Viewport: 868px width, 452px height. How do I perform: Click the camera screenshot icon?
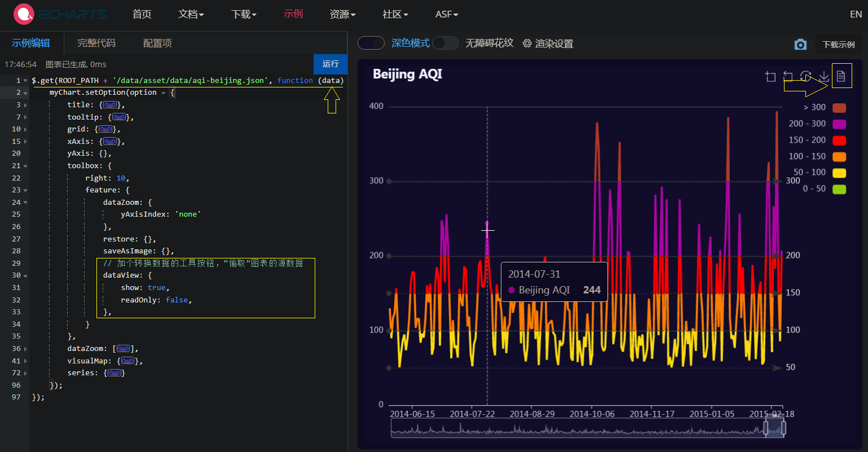pyautogui.click(x=800, y=45)
